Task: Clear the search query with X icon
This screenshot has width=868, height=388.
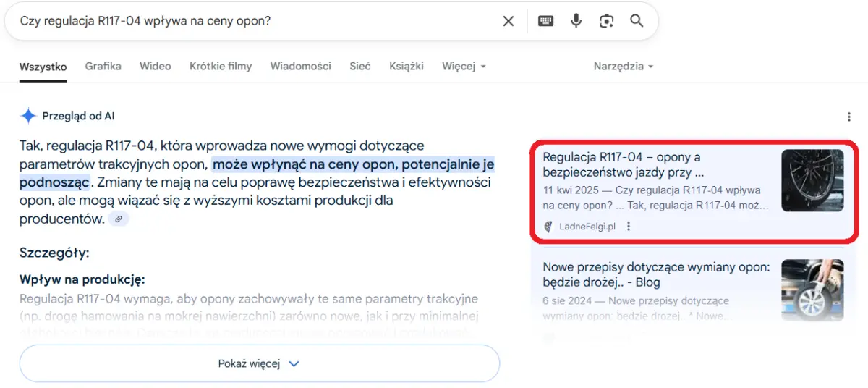Action: pos(509,21)
